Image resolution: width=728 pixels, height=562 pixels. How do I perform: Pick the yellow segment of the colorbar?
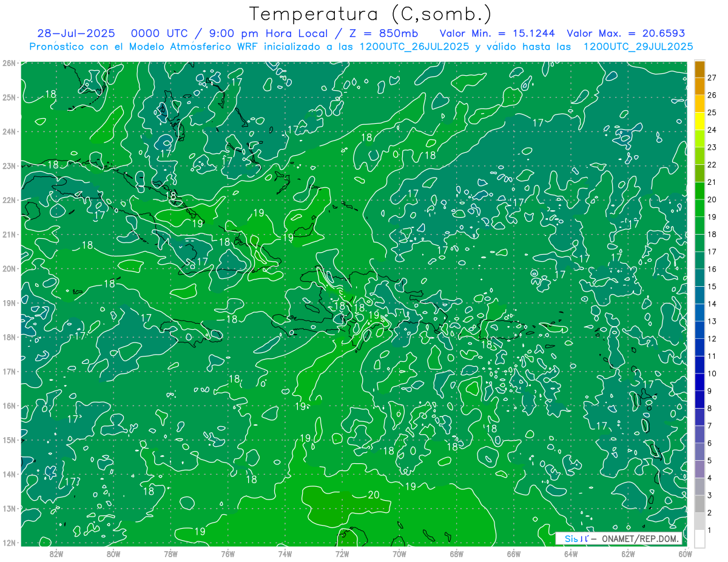click(699, 121)
